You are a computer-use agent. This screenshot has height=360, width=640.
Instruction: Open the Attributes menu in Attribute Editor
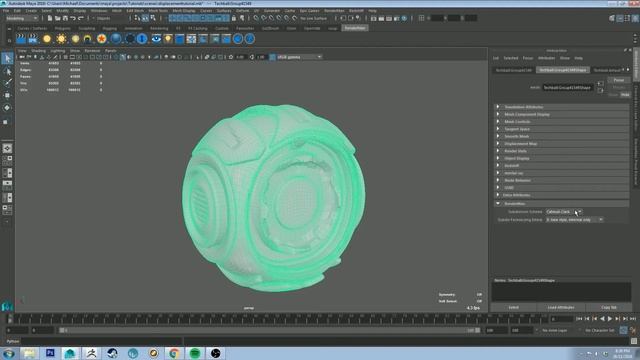[x=546, y=58]
